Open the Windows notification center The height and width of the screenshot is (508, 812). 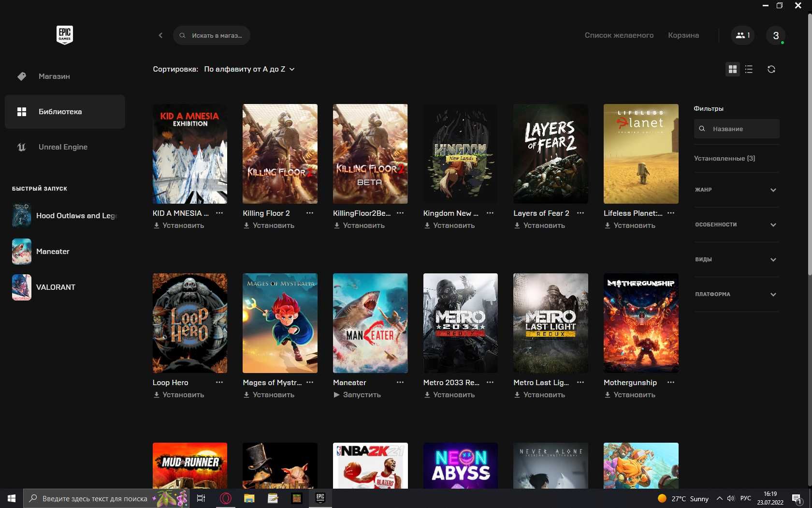(797, 498)
